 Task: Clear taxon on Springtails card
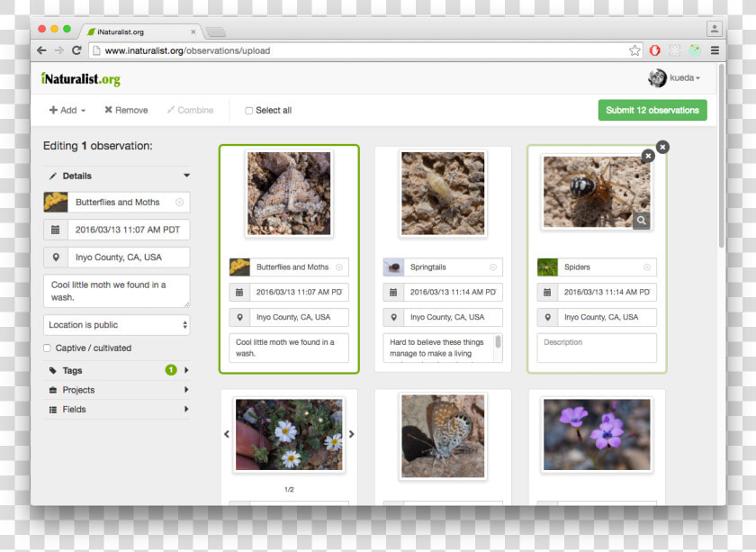click(x=493, y=267)
